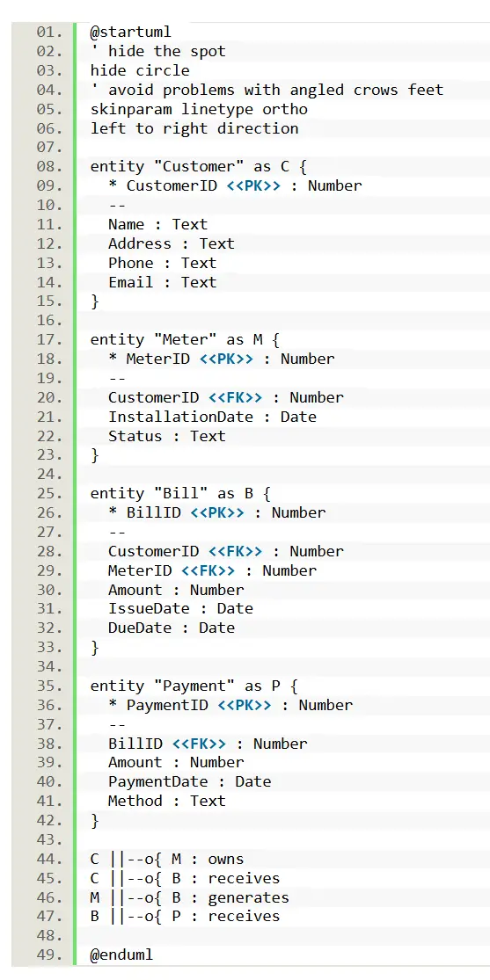Click 'left to right direction' line
490x980 pixels.
[194, 128]
